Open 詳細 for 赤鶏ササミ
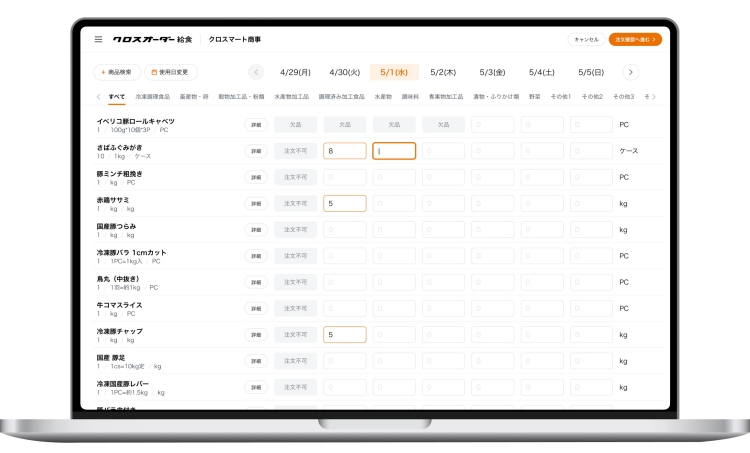 (x=256, y=204)
